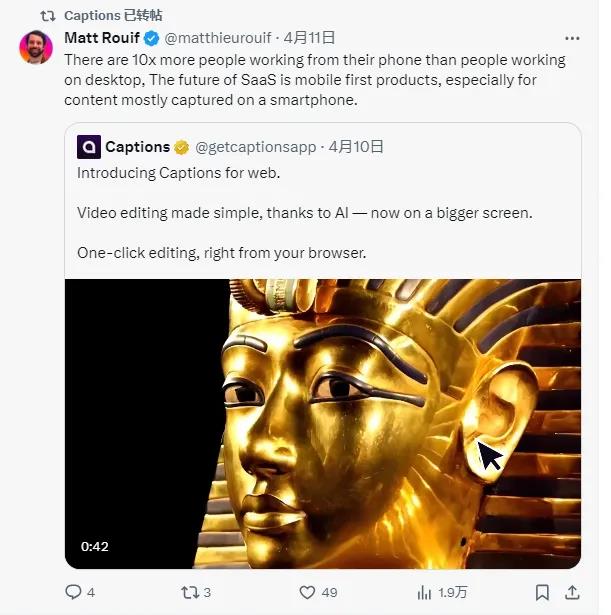This screenshot has width=611, height=615.
Task: Bookmark this tweet
Action: (541, 592)
